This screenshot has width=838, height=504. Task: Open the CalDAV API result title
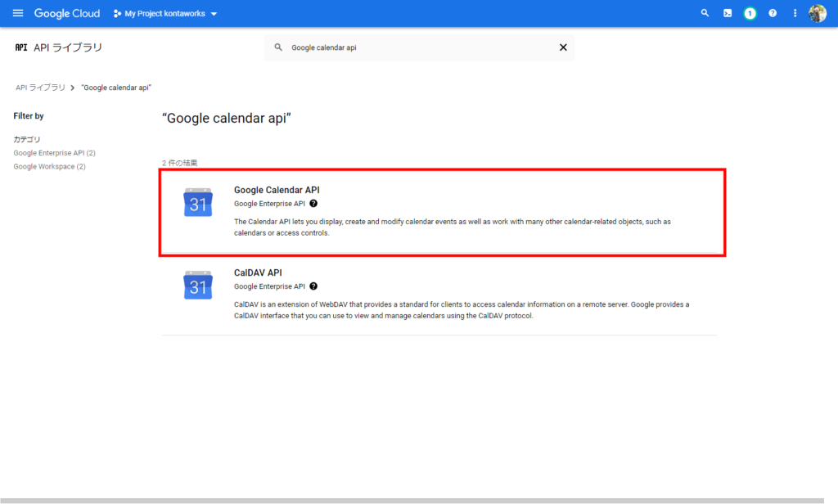click(x=258, y=272)
